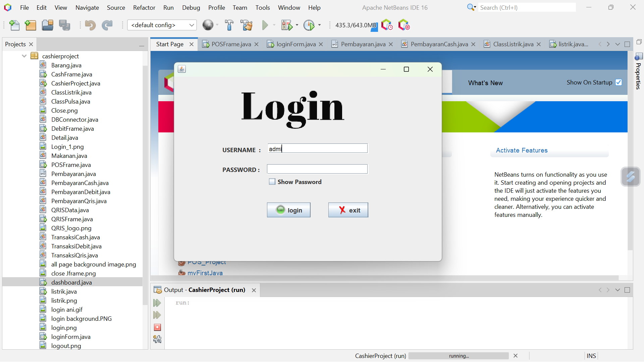Click the New File toolbar icon

click(14, 25)
